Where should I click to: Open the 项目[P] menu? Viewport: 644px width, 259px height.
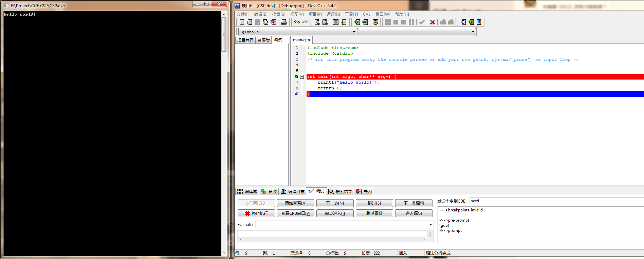click(x=315, y=14)
